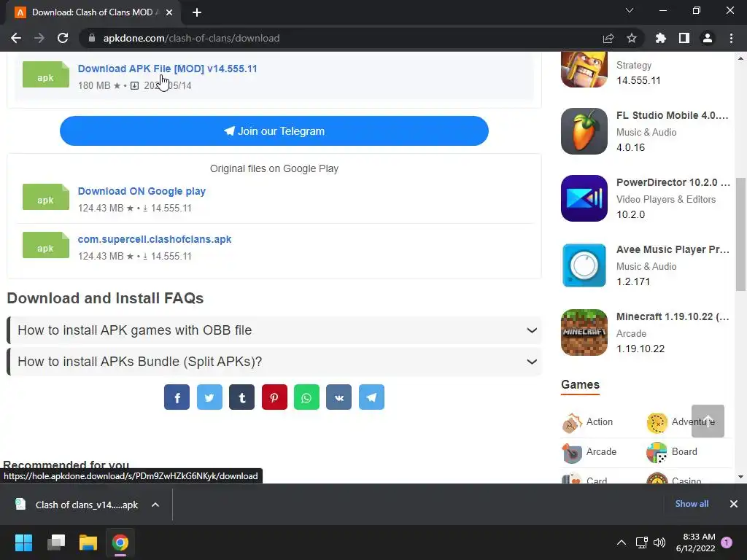Image resolution: width=747 pixels, height=560 pixels.
Task: Expand How to install APK games with OBB file
Action: [x=274, y=330]
